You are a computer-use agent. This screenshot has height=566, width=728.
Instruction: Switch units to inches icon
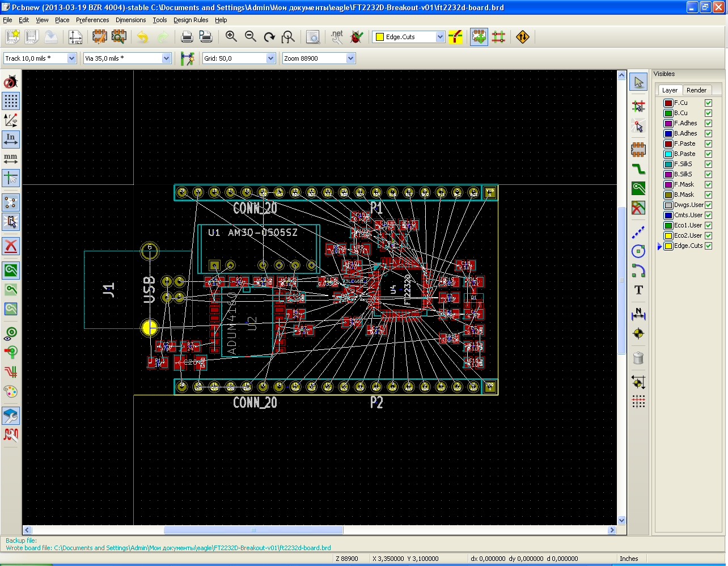[11, 140]
